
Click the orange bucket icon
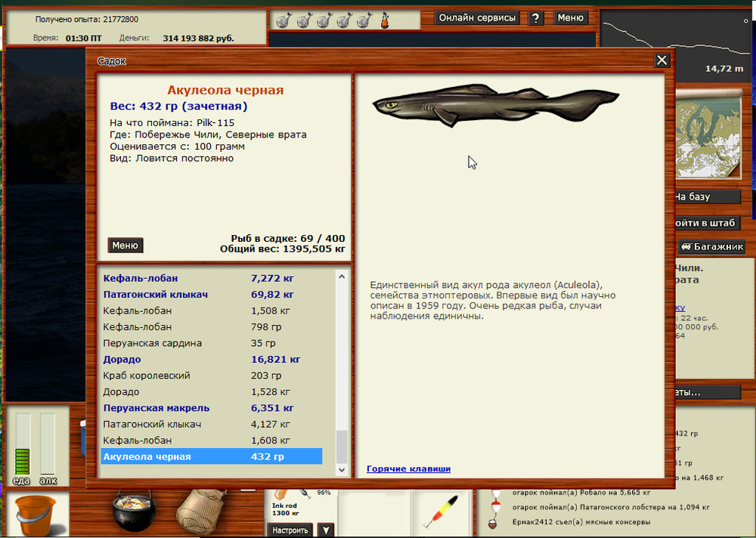[x=35, y=515]
